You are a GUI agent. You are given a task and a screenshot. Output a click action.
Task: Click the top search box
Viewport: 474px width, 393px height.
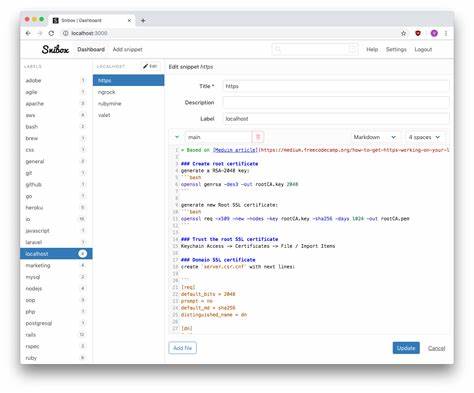pyautogui.click(x=315, y=50)
